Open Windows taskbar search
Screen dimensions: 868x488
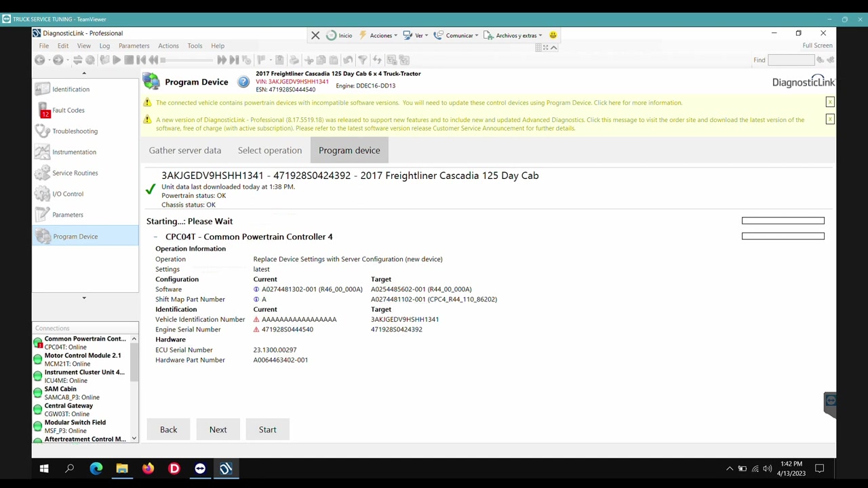70,468
